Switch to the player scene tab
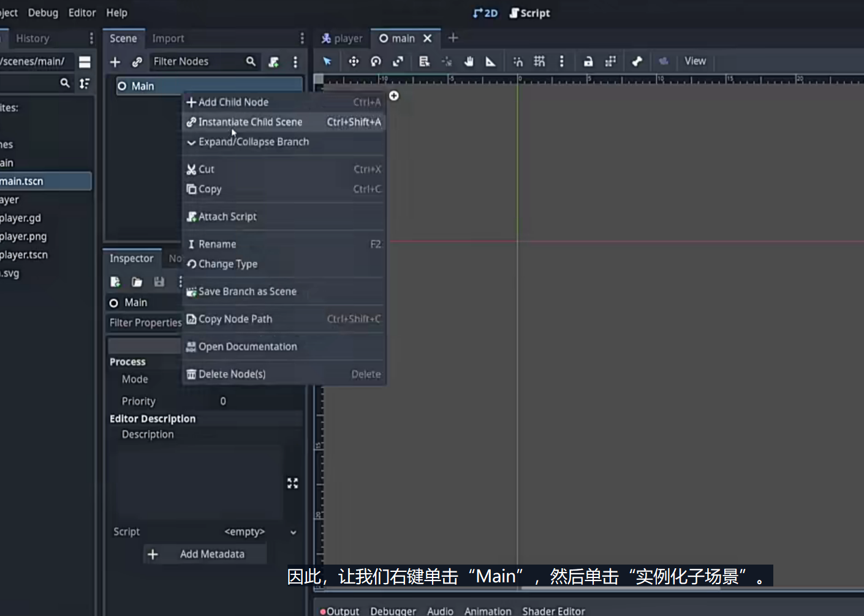This screenshot has width=864, height=616. pyautogui.click(x=342, y=39)
